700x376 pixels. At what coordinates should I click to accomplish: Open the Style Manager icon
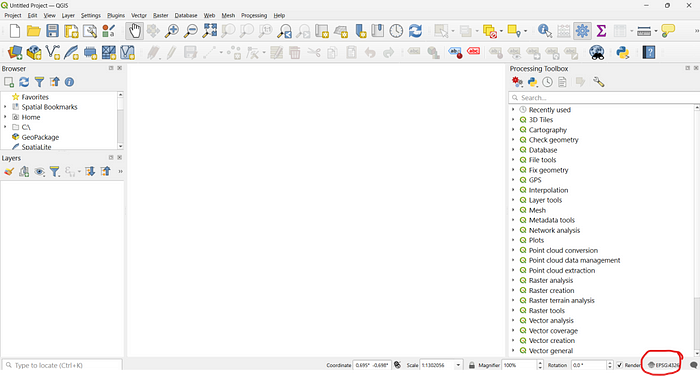(108, 31)
